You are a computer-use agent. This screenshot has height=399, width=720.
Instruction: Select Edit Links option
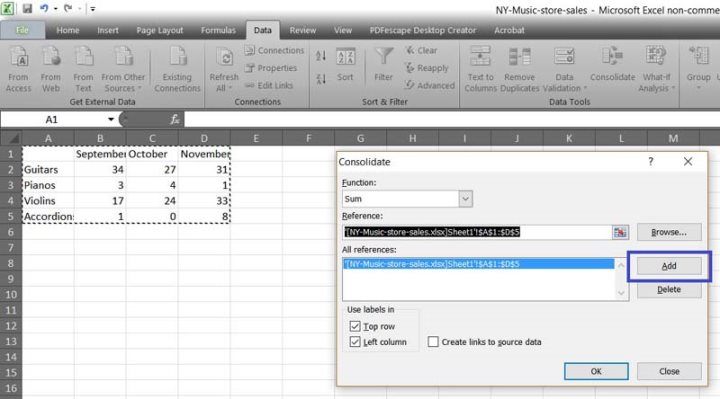(269, 85)
